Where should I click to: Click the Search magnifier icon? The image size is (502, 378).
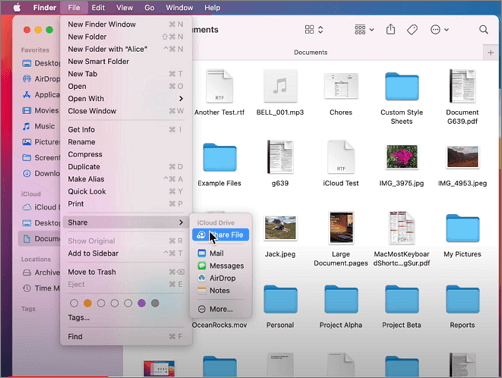(x=483, y=30)
